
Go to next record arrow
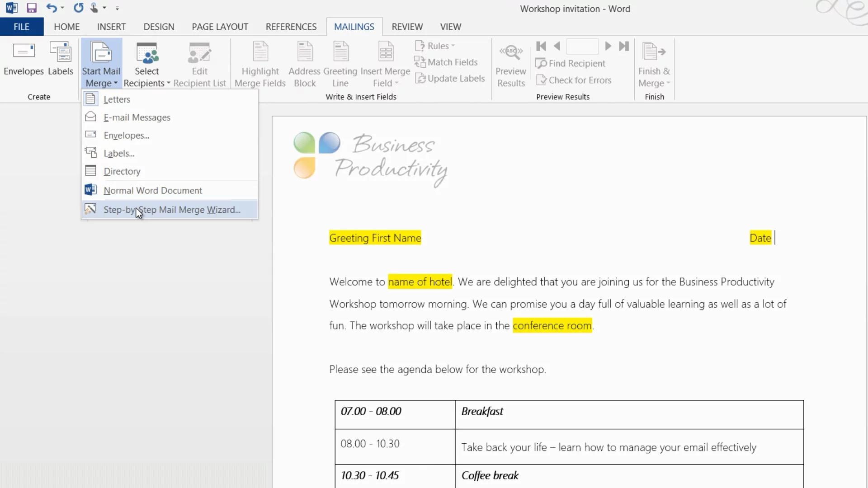[x=608, y=46]
